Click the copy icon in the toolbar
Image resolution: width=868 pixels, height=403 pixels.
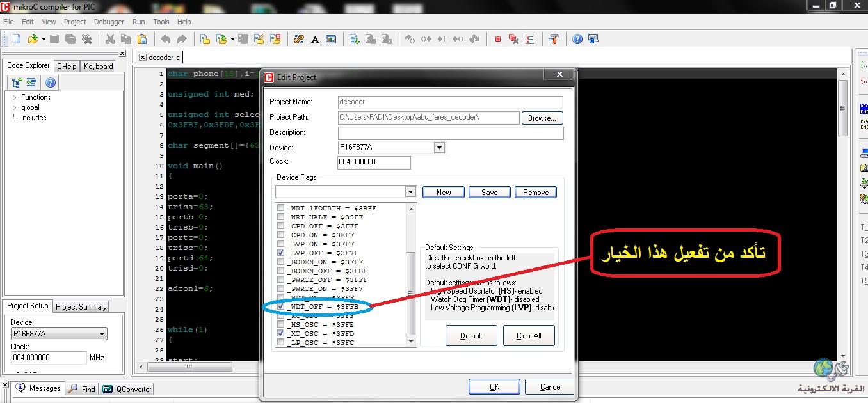tap(126, 39)
